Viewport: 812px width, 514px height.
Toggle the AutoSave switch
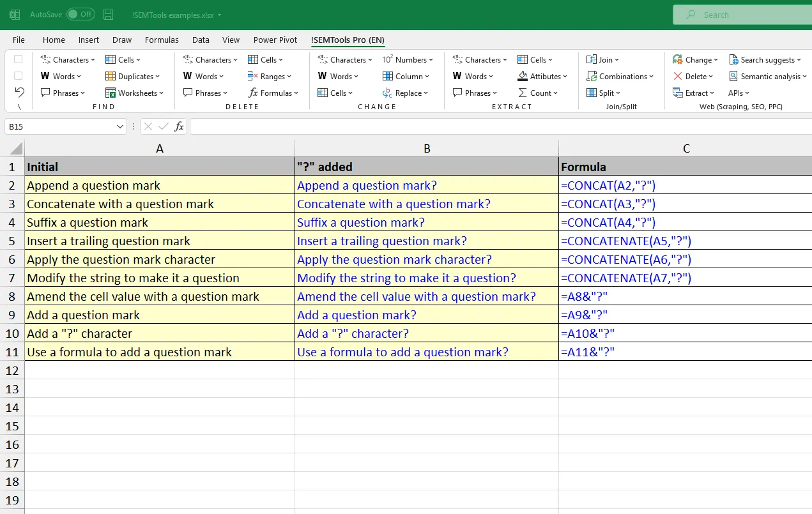point(80,14)
